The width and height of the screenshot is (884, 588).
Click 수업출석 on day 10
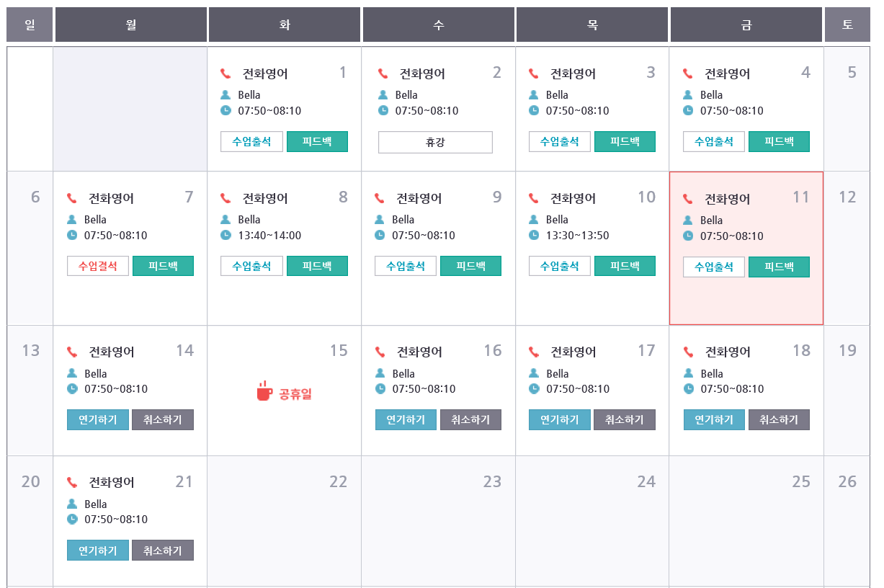560,266
